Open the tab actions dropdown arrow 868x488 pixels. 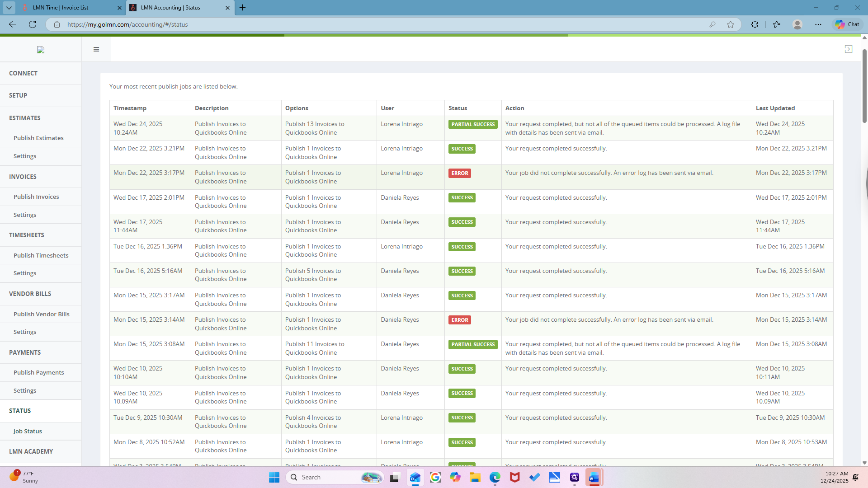pos(9,8)
